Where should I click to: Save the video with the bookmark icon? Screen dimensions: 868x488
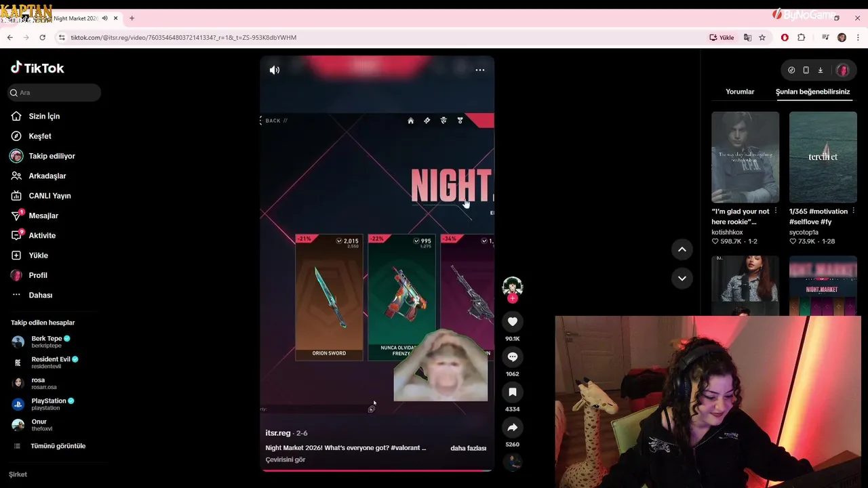point(513,392)
